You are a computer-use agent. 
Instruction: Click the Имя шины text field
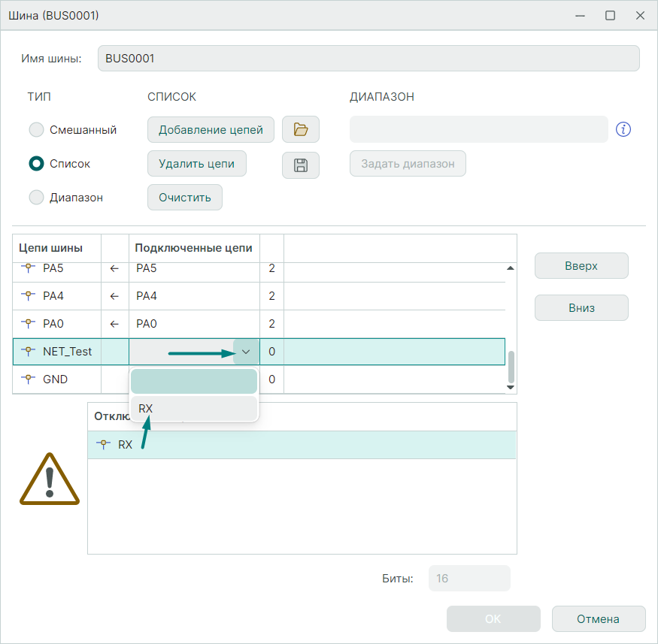coord(368,59)
